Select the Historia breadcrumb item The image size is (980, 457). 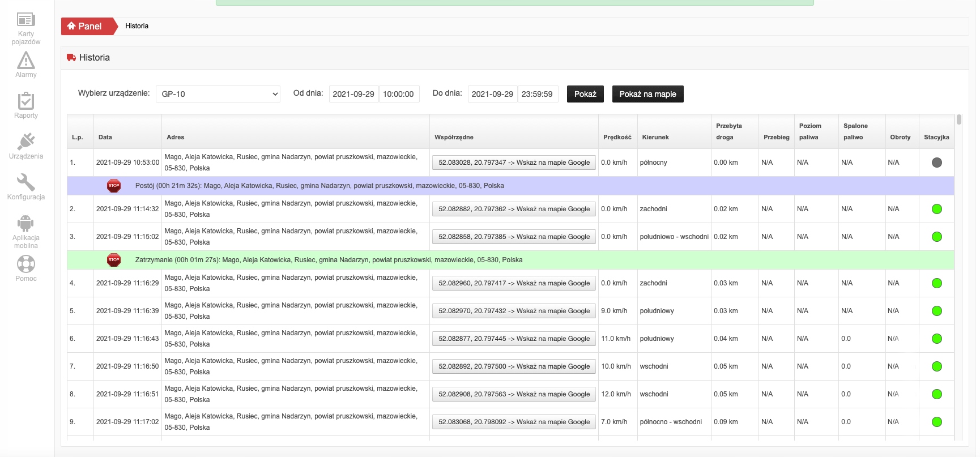(x=137, y=26)
